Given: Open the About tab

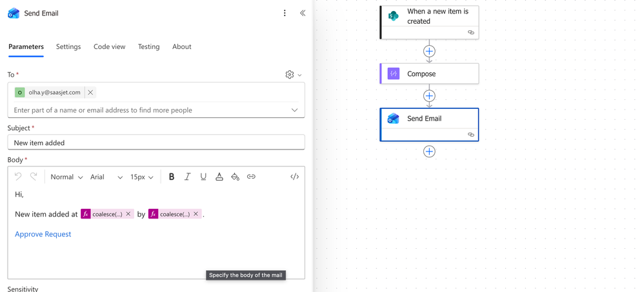Looking at the screenshot, I should click(181, 47).
